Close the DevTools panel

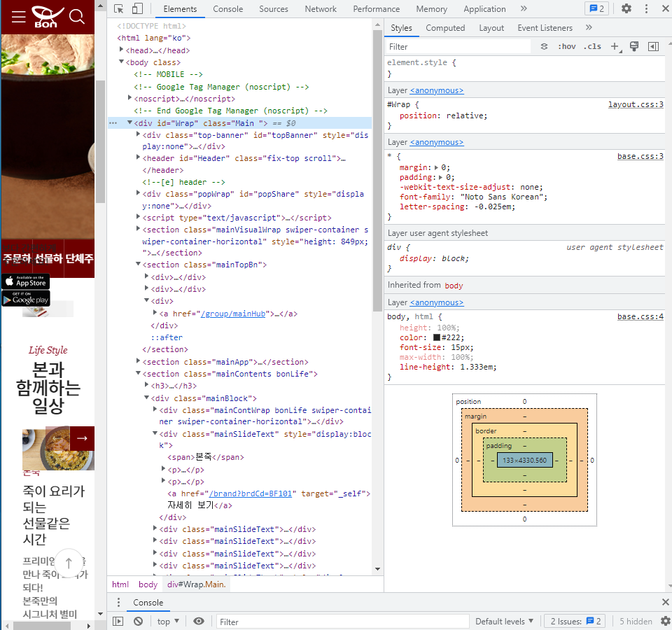click(665, 8)
